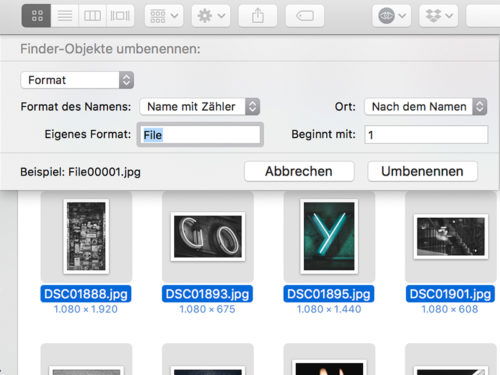Image resolution: width=500 pixels, height=375 pixels.
Task: Select the DSC01888.jpg thumbnail
Action: tap(86, 236)
